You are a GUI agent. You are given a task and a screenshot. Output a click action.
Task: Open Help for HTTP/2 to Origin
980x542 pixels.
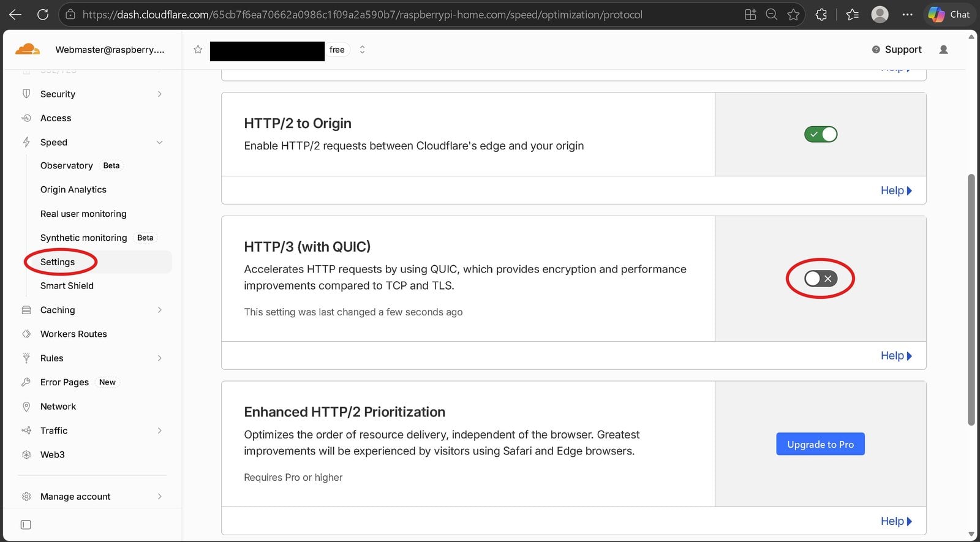pos(896,190)
